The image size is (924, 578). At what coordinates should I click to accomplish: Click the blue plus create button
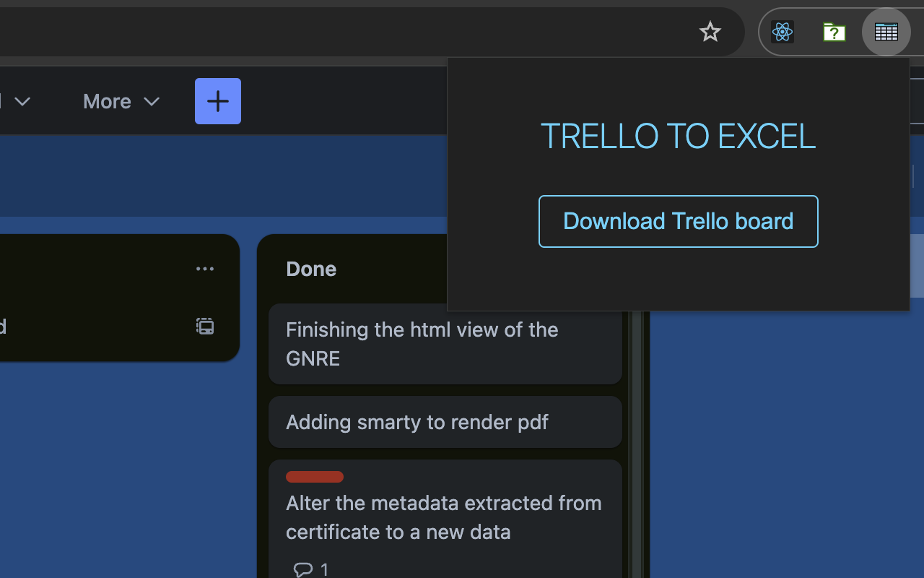[218, 101]
